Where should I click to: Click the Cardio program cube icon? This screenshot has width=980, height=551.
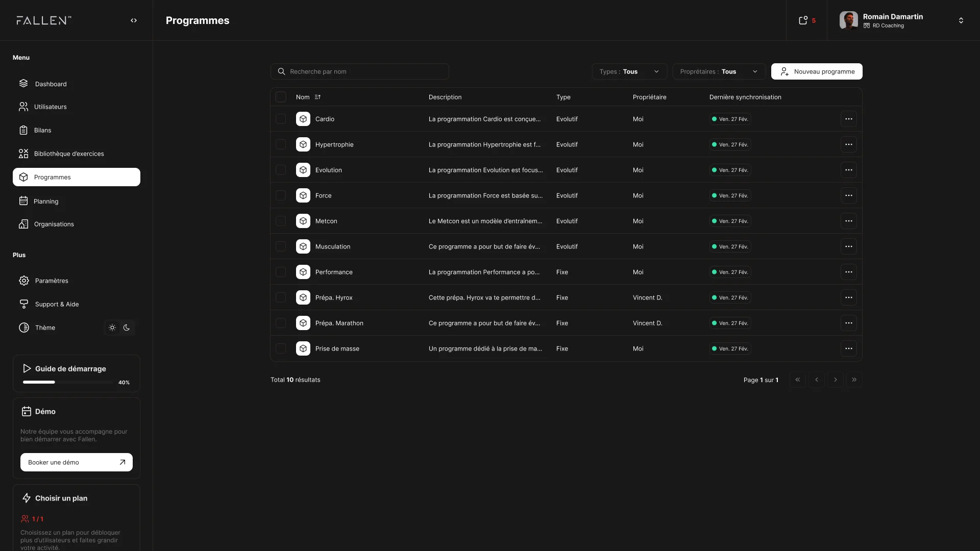tap(303, 119)
